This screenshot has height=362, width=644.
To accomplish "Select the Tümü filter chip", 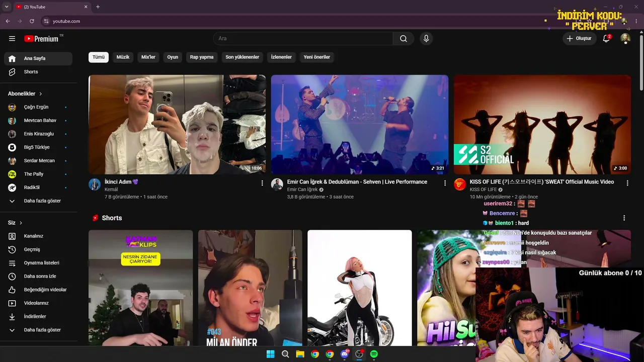I will (x=99, y=57).
